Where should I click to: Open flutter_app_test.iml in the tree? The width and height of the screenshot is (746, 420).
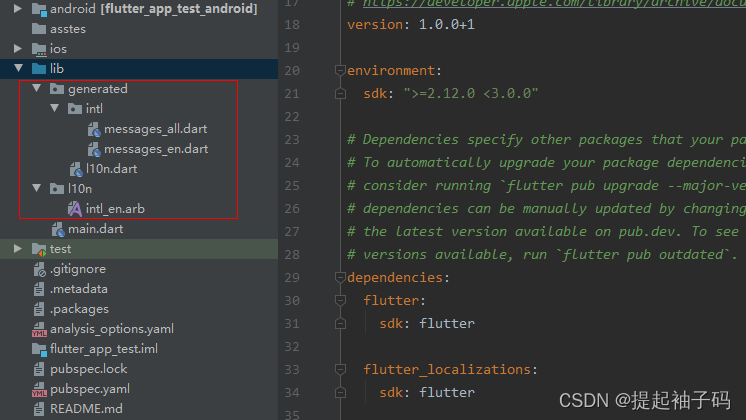point(104,349)
